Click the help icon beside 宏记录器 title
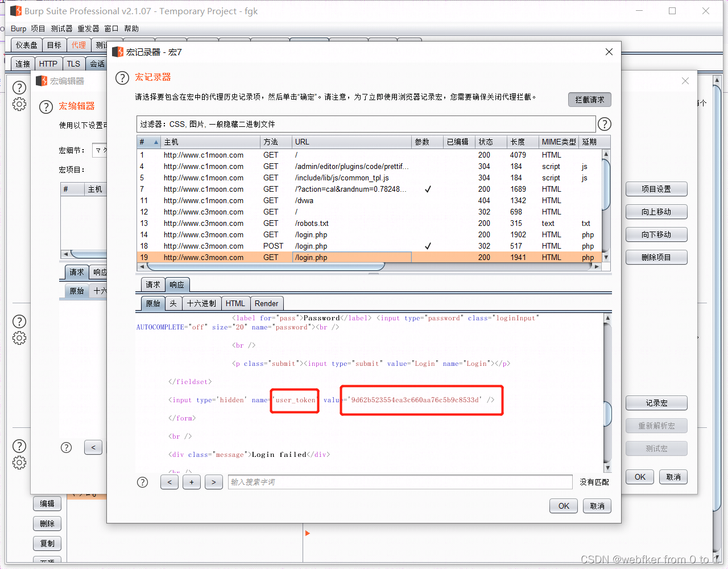Screen dimensions: 728x569 tap(122, 78)
